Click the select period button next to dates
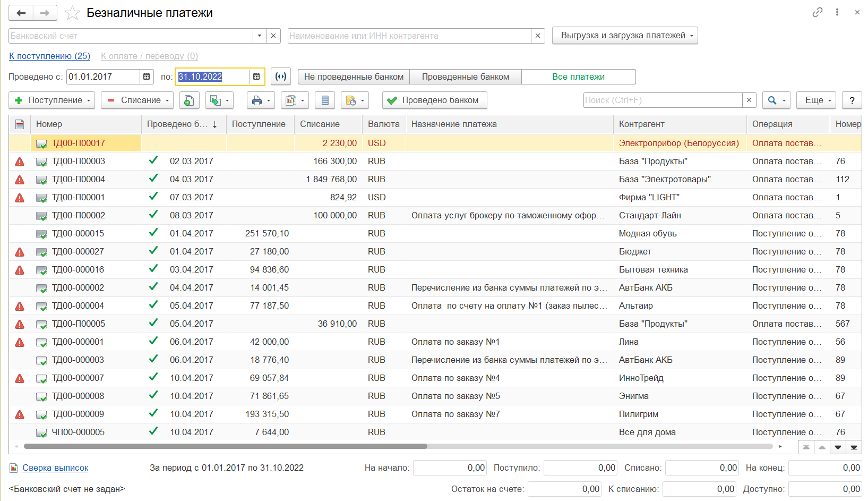The width and height of the screenshot is (868, 501). (280, 77)
